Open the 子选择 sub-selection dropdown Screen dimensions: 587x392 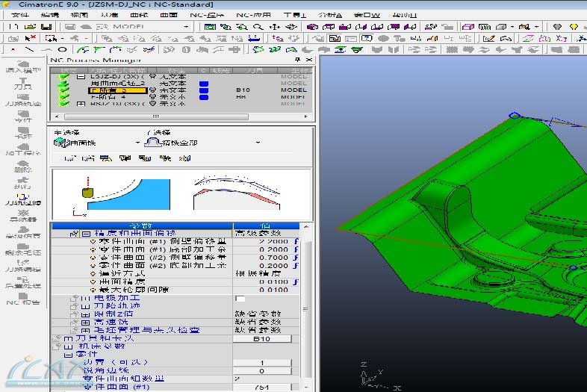(258, 143)
